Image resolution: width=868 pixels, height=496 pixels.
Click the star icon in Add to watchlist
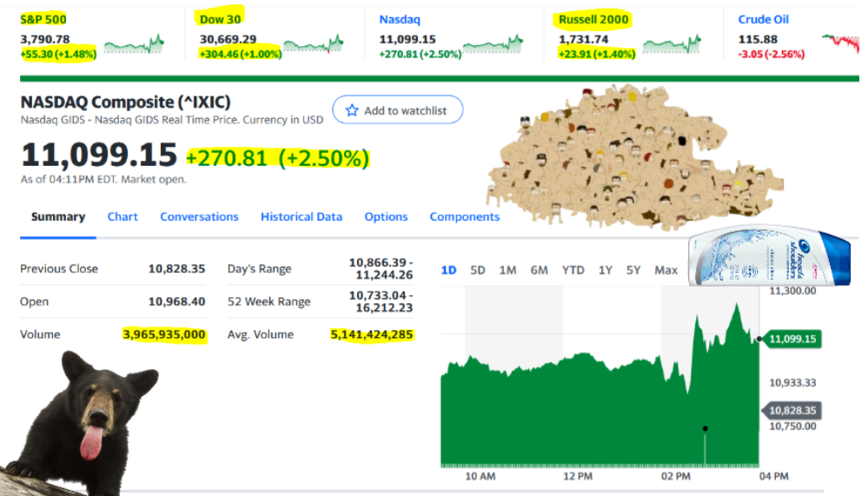[352, 110]
